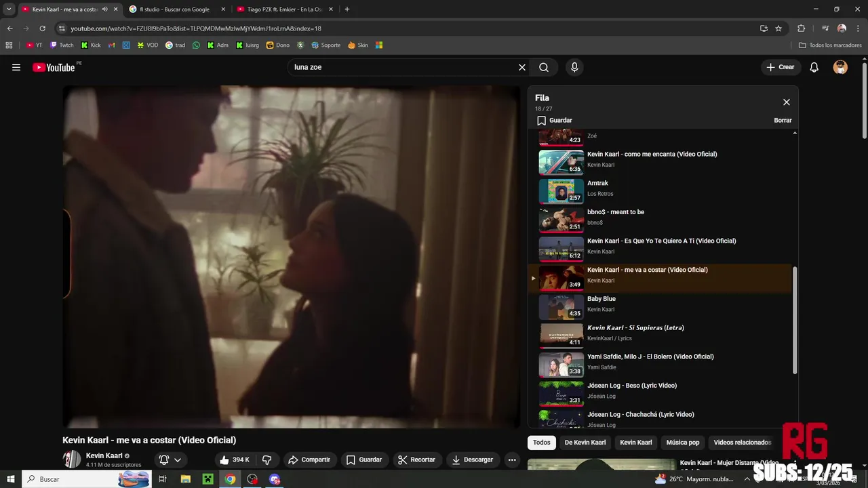Mute the audio icon on Kevin Kaarl tab

(x=104, y=9)
